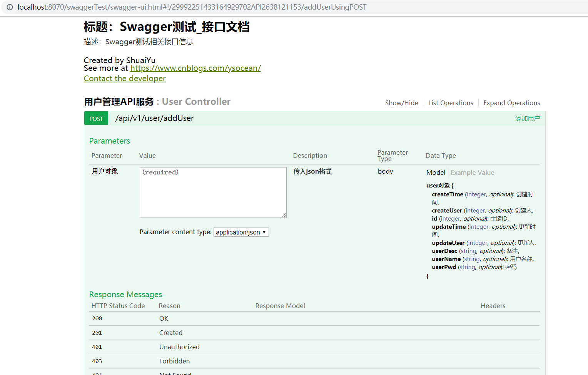Click the updateTime model field
The height and width of the screenshot is (375, 588).
click(x=449, y=227)
